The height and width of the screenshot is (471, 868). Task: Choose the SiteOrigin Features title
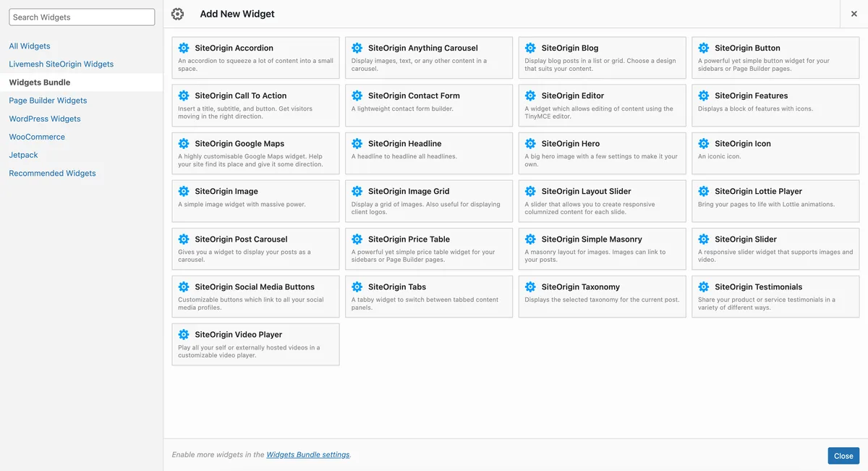[752, 96]
